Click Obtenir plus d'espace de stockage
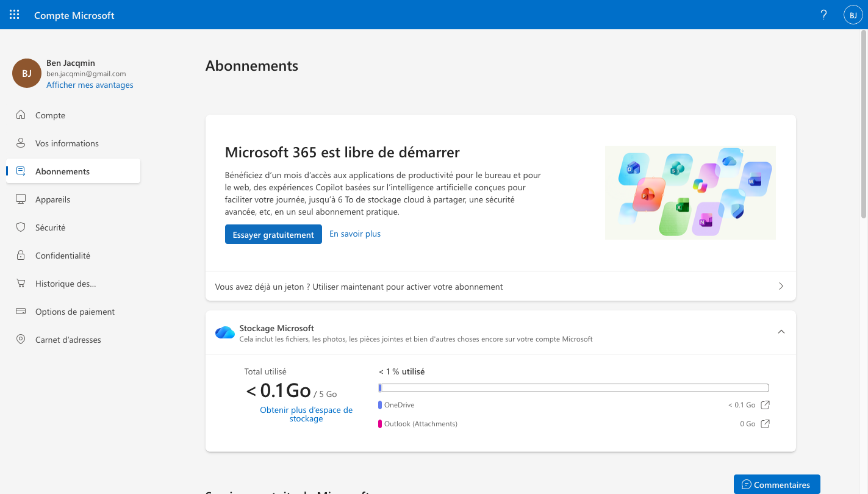 click(x=306, y=414)
